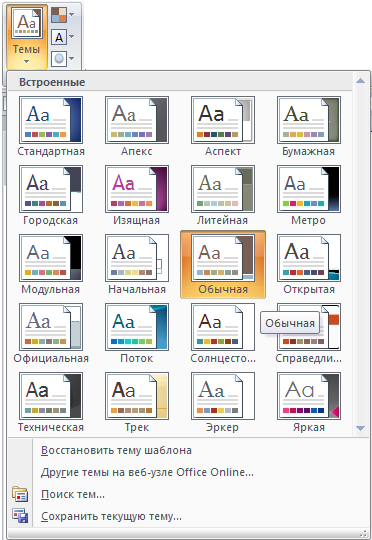This screenshot has width=372, height=540.
Task: Select the highlighted Обычная theme
Action: 223,264
